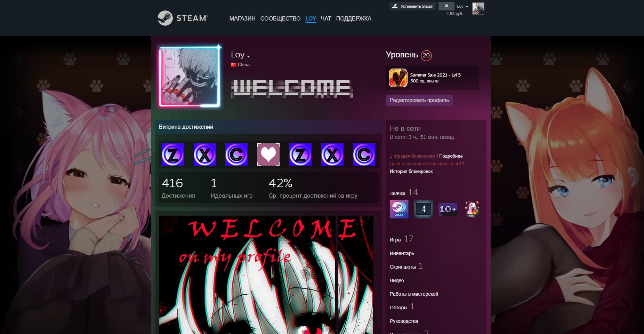This screenshot has width=644, height=334.
Task: Open Работы в мастерской link
Action: [414, 294]
